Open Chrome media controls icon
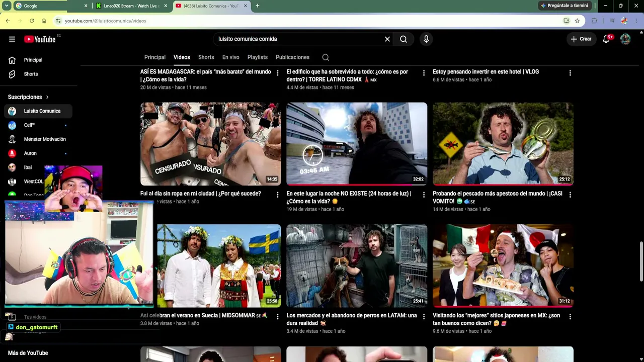Viewport: 644px width, 362px height. pos(612,21)
